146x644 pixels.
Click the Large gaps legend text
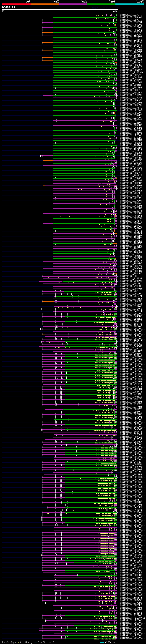click(x=28, y=642)
